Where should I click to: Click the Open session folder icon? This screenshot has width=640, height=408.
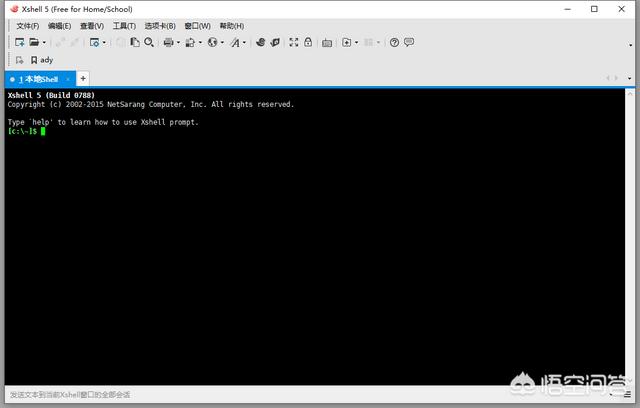(34, 42)
